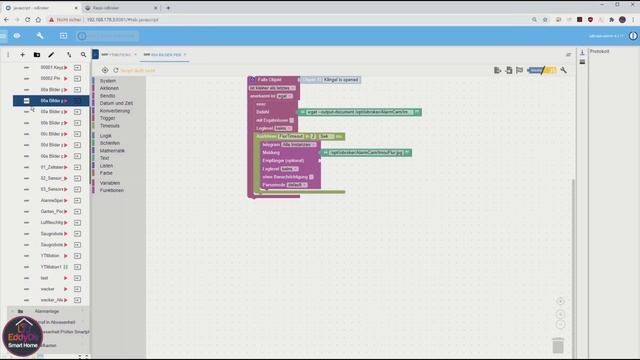Open the three-dot menu in script list toolbar

(x=8, y=55)
